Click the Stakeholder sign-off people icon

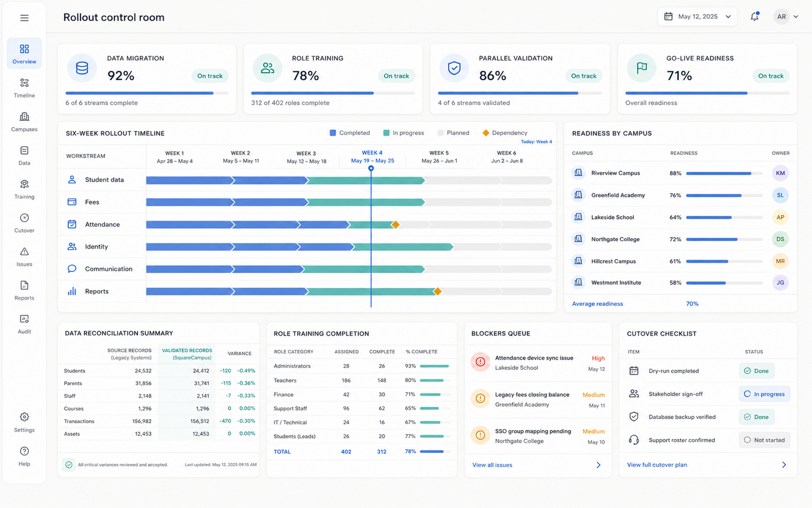click(x=633, y=394)
